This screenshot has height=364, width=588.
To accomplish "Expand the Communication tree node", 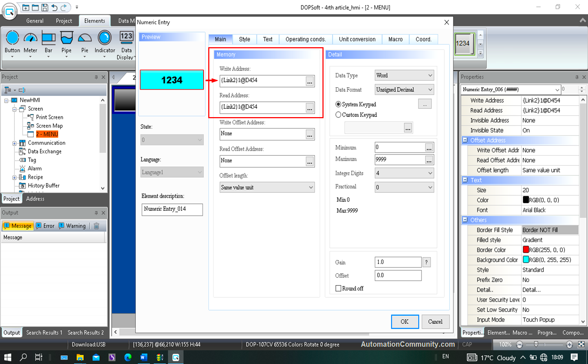I will 14,143.
